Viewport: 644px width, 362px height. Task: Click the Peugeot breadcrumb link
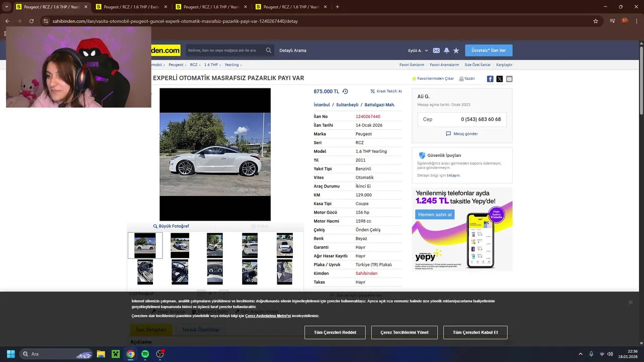point(176,65)
